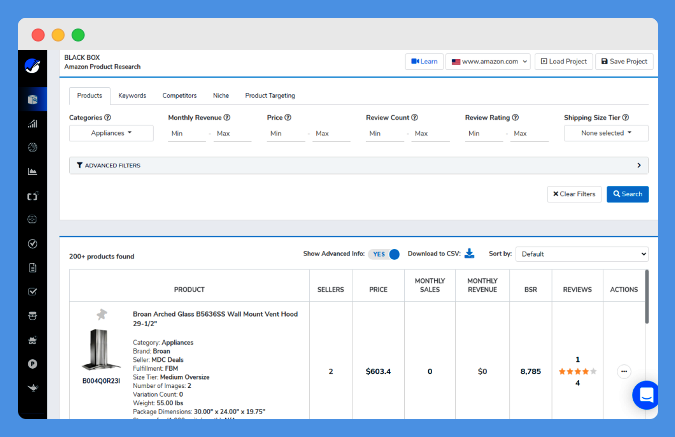Image resolution: width=675 pixels, height=437 pixels.
Task: Click the product table vertical scrollbar
Action: click(x=647, y=297)
